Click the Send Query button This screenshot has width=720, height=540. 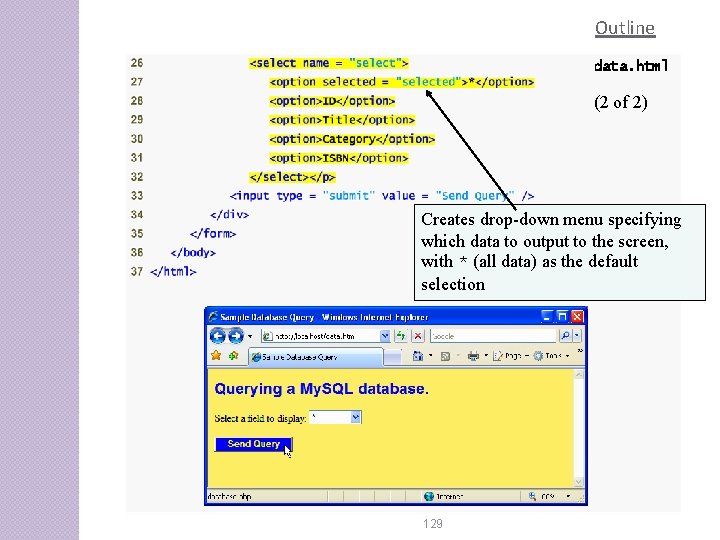(253, 444)
